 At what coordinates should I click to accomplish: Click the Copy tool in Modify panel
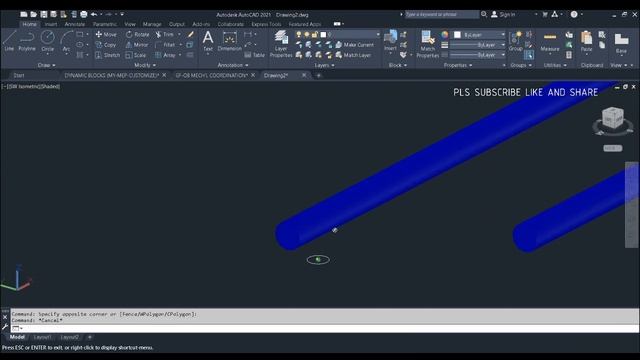pos(106,45)
